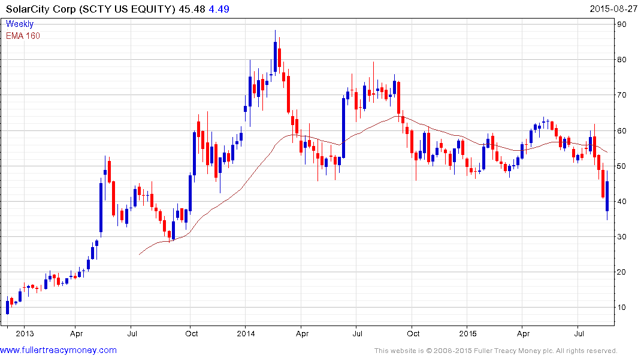Open the www.fullertreacymoney.com link

pos(58,350)
